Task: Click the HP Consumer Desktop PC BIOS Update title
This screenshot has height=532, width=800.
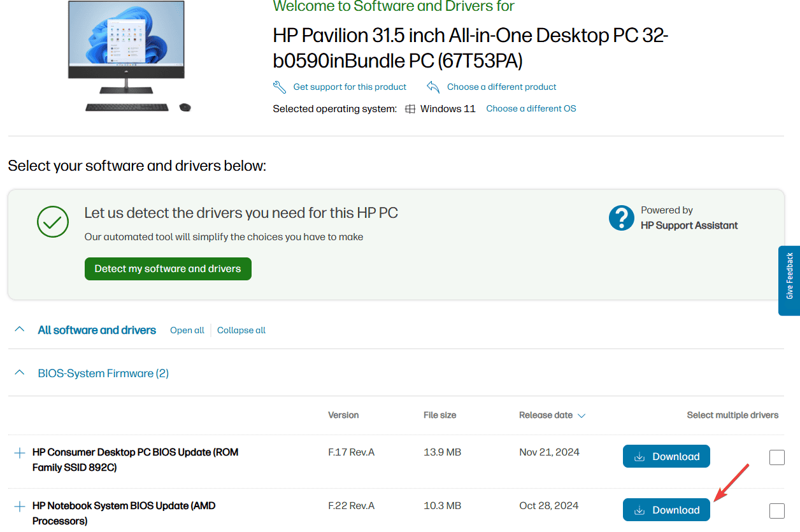Action: pos(136,459)
